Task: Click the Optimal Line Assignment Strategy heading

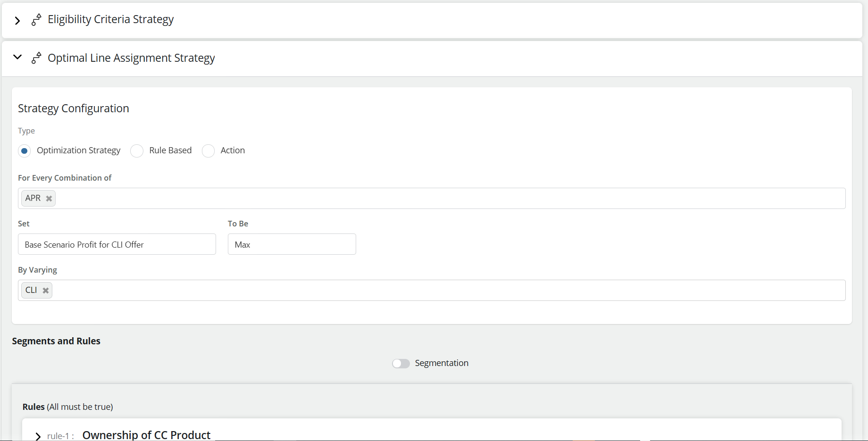Action: [131, 58]
